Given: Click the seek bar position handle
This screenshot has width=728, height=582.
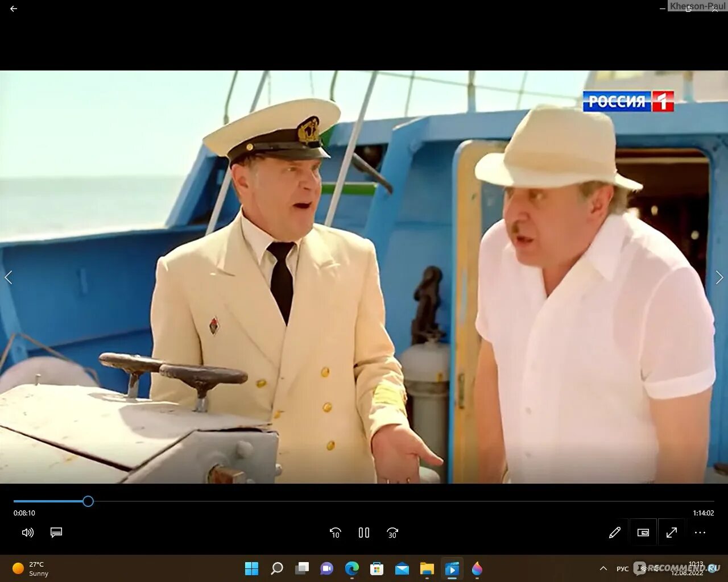Looking at the screenshot, I should [x=88, y=501].
